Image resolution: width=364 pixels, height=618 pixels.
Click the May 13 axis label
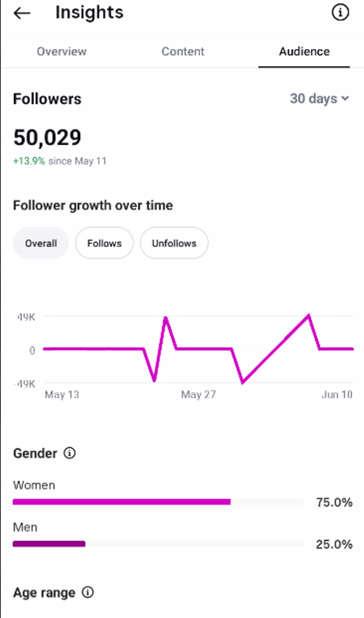pos(62,395)
